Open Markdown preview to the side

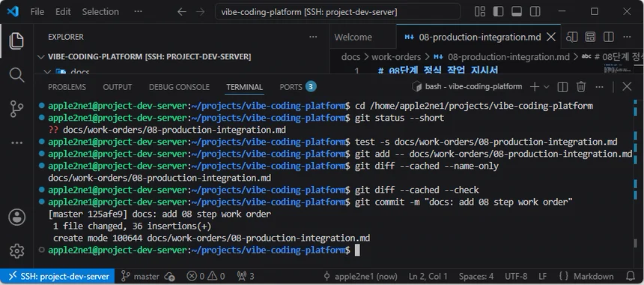pyautogui.click(x=571, y=37)
